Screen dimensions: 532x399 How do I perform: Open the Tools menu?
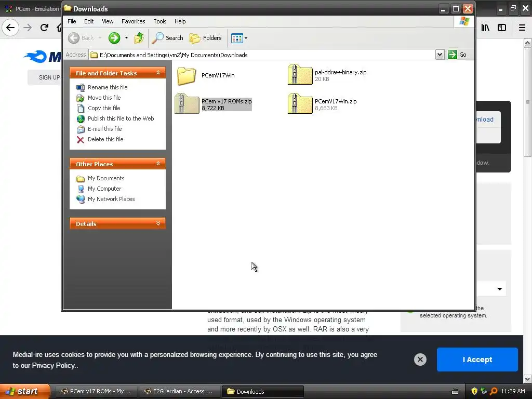tap(160, 21)
